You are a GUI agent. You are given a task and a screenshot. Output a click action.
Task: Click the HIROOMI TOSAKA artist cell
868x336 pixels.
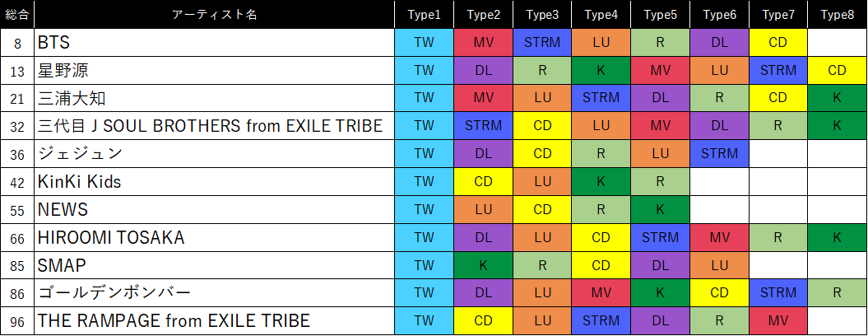(215, 237)
